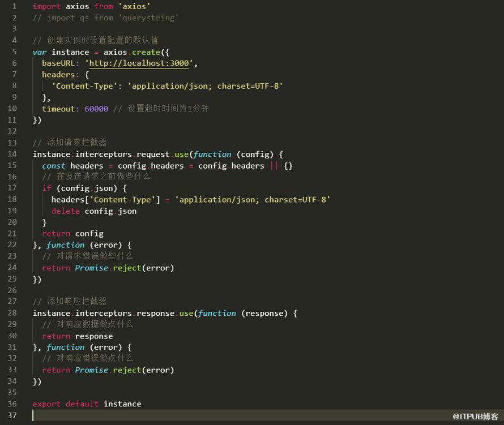Click the headers key on line 7
Screen dimensions: 504x425
tap(58, 75)
